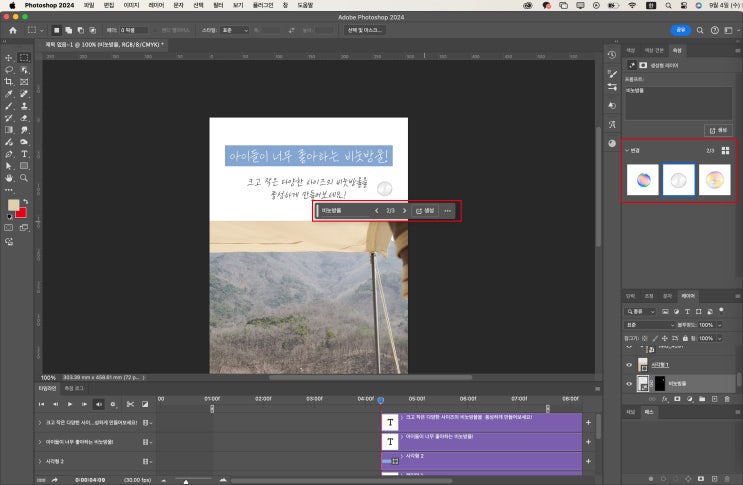743x485 pixels.
Task: Click the Home icon in options bar
Action: click(13, 30)
